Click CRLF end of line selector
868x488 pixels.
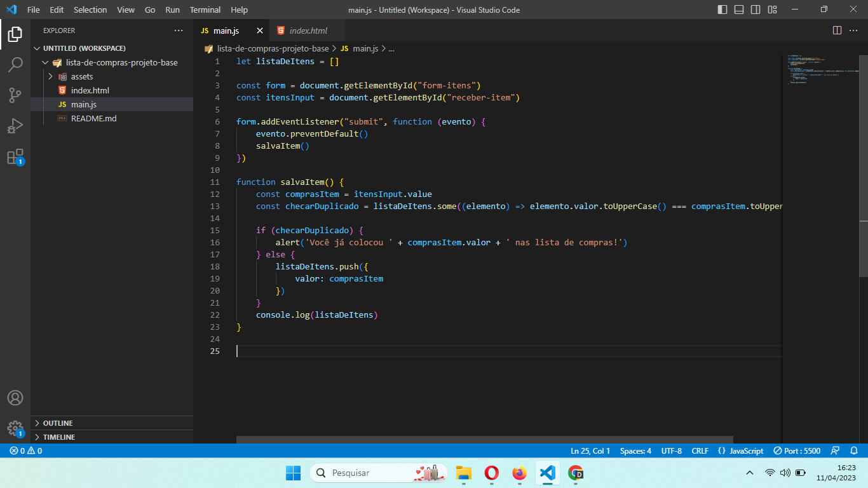click(x=700, y=451)
